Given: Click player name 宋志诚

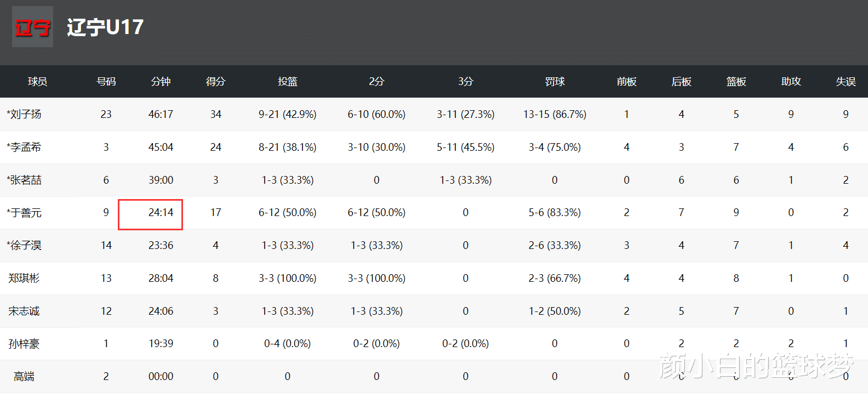Looking at the screenshot, I should pyautogui.click(x=24, y=311).
